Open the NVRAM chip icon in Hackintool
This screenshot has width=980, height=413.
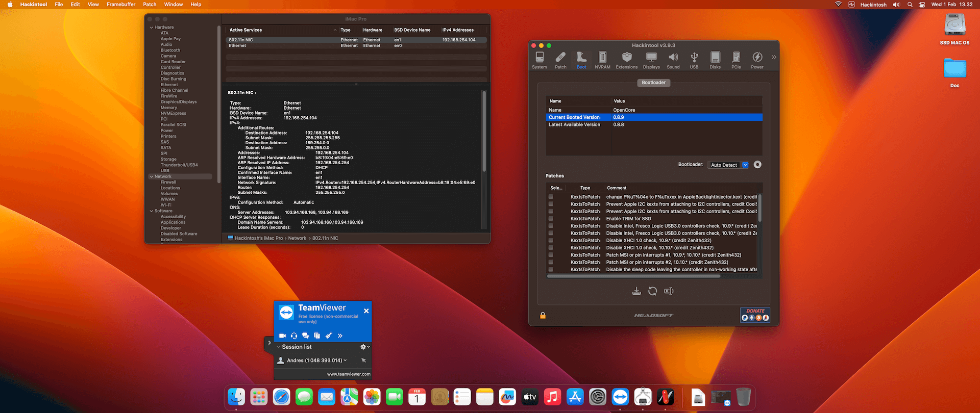(x=602, y=60)
